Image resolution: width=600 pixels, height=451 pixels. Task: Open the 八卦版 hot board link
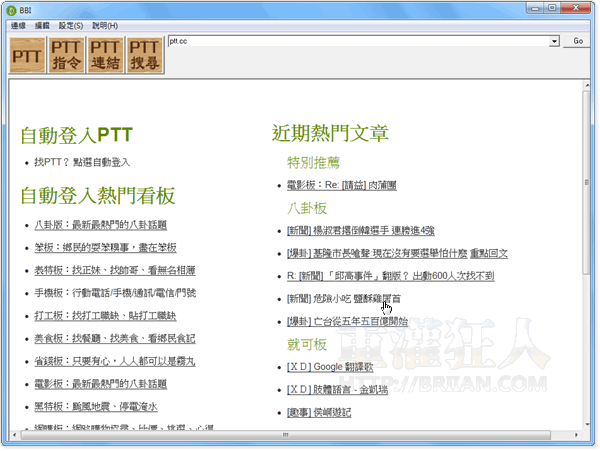click(x=101, y=225)
